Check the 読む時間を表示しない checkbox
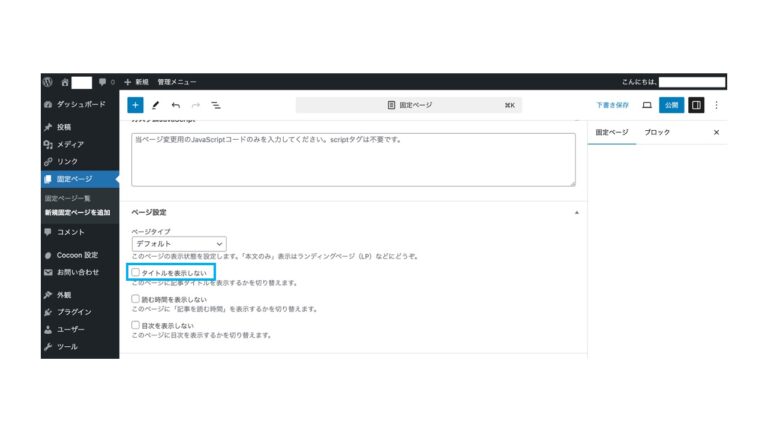The image size is (768, 432). pos(135,299)
